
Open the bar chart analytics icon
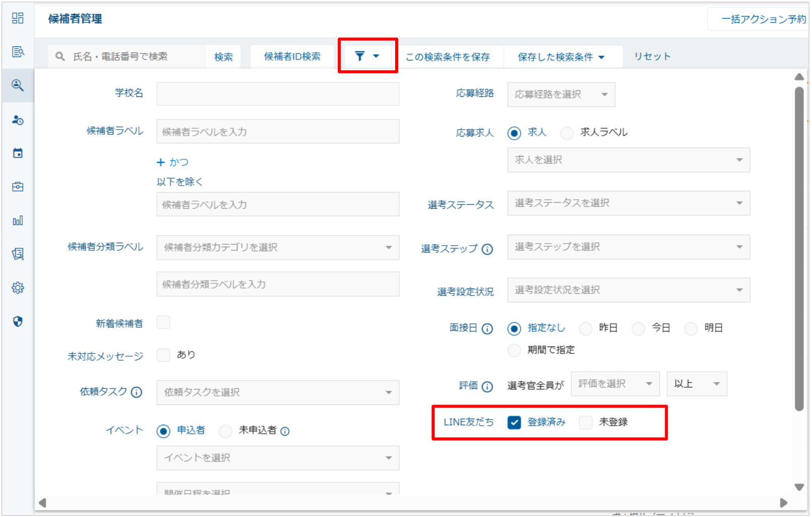click(18, 220)
